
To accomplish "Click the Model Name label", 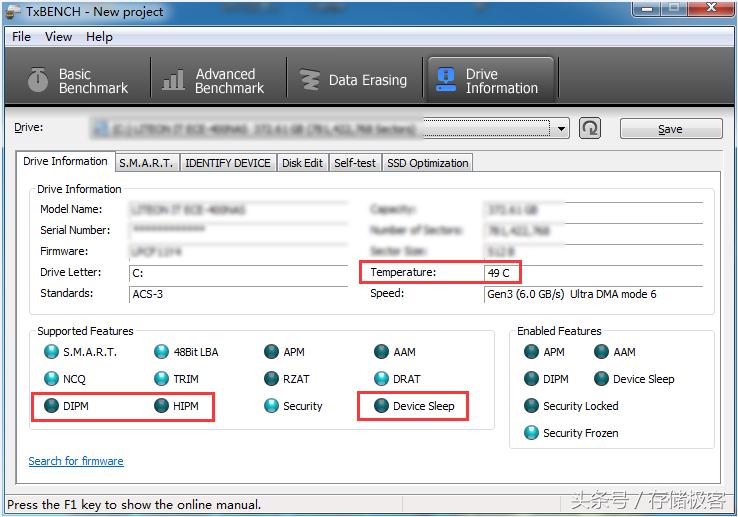I will (x=71, y=209).
